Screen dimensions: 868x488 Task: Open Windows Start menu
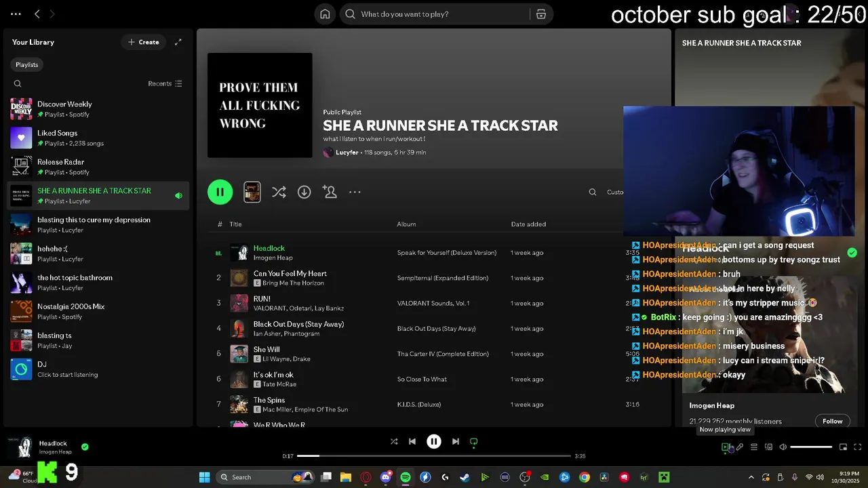point(204,477)
